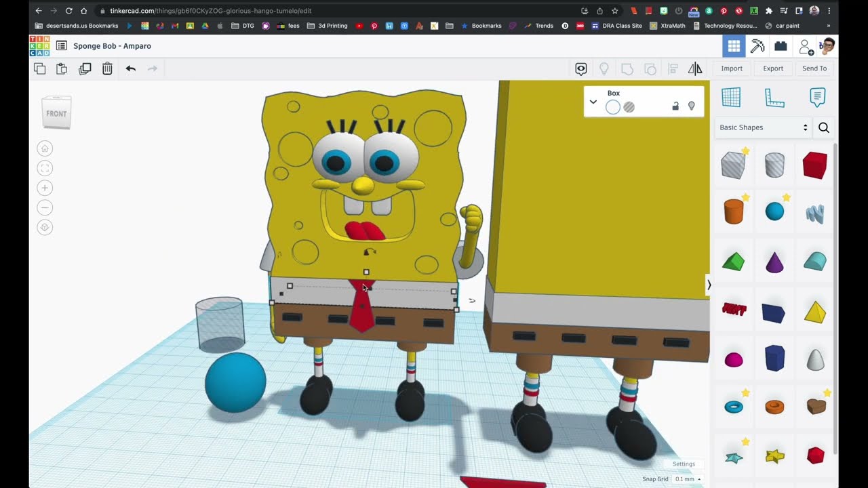
Task: Click the FRONT view cube face
Action: [56, 113]
